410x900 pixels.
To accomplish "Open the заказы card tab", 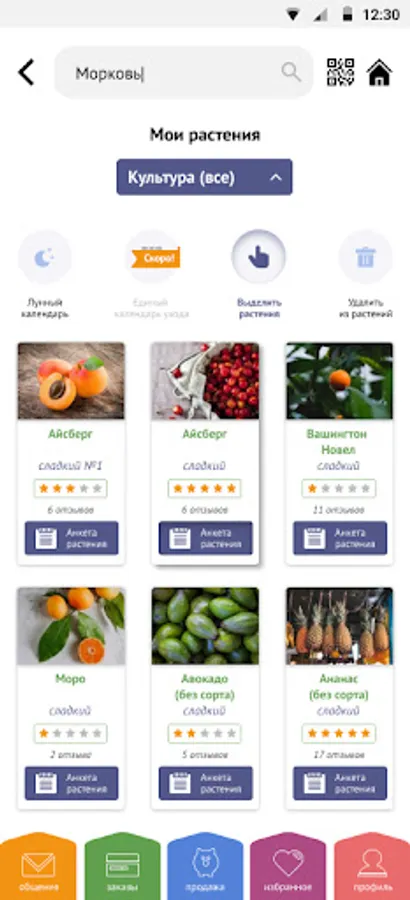I will tap(122, 866).
